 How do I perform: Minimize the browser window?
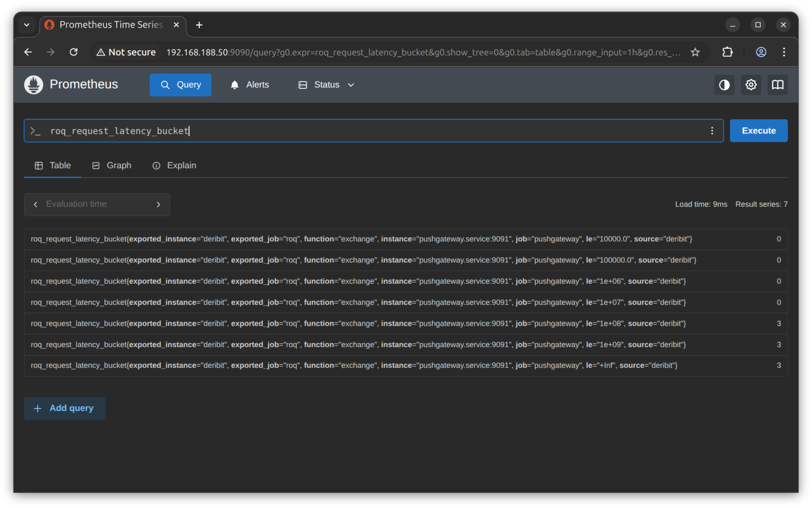pyautogui.click(x=733, y=25)
